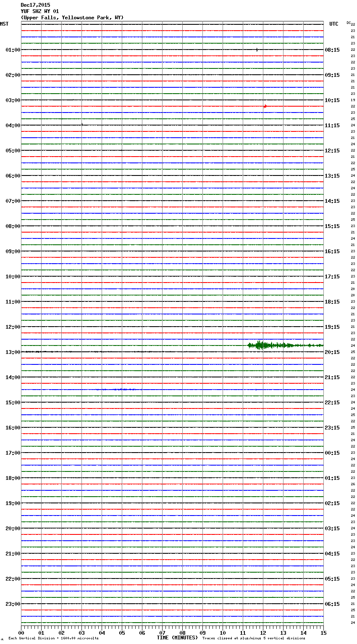Click the 15:15 UTC time label
This screenshot has height=644, width=357.
click(x=332, y=226)
